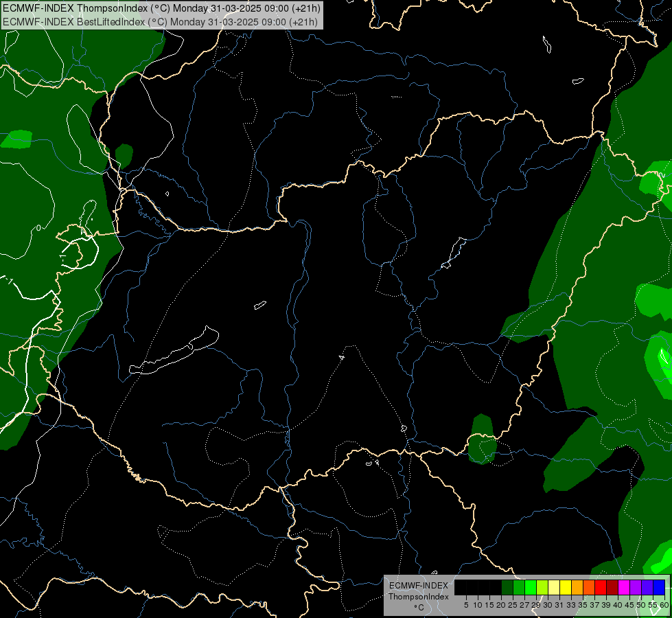Click the legend tick value '5'
Image resolution: width=672 pixels, height=618 pixels.
click(x=466, y=605)
